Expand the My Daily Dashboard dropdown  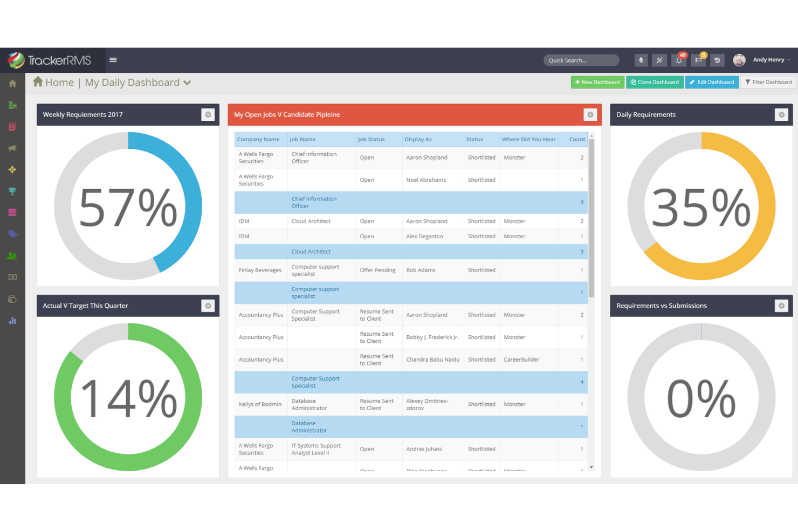187,82
